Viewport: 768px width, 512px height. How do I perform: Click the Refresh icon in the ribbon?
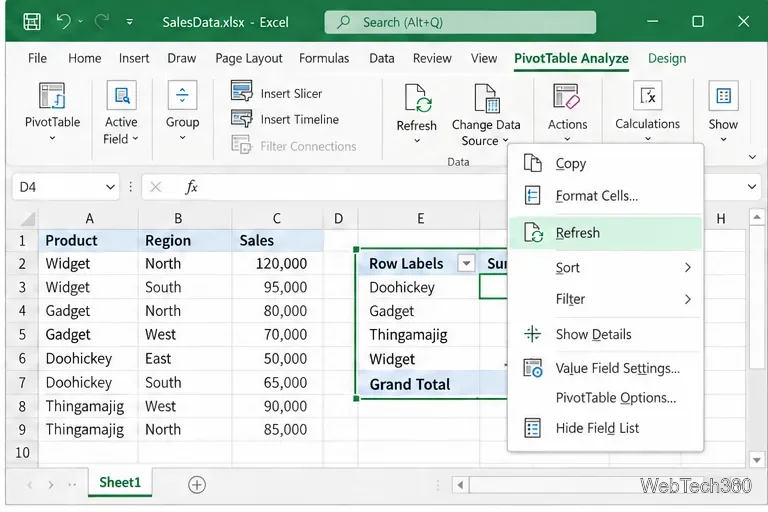(x=417, y=98)
